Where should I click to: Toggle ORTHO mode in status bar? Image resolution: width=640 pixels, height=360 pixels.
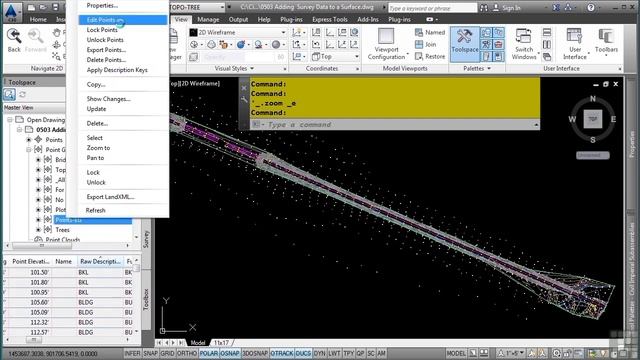pyautogui.click(x=187, y=353)
